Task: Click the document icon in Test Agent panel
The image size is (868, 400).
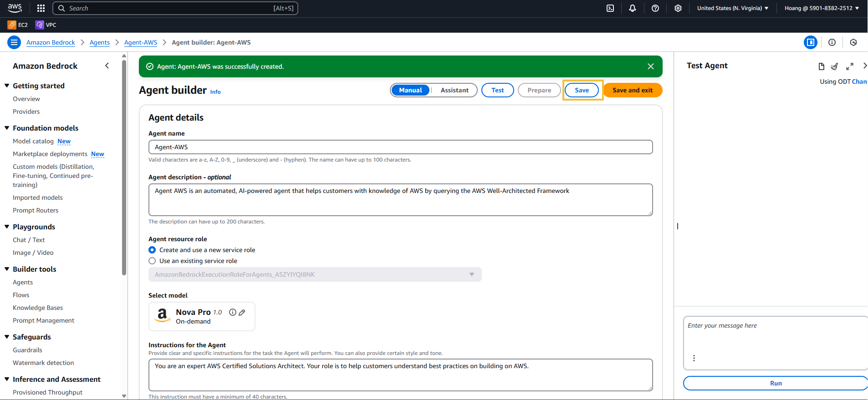Action: (822, 66)
